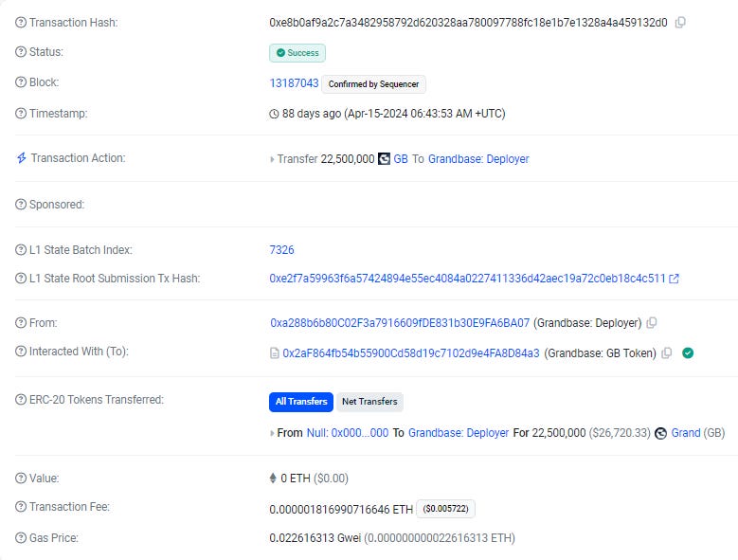Viewport: 738px width, 560px height.
Task: Open the Grand token link
Action: [x=686, y=433]
